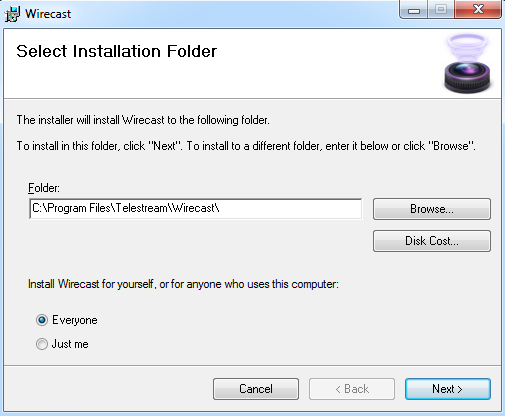Click the Wirecast title bar text
This screenshot has width=505, height=416.
click(x=48, y=14)
